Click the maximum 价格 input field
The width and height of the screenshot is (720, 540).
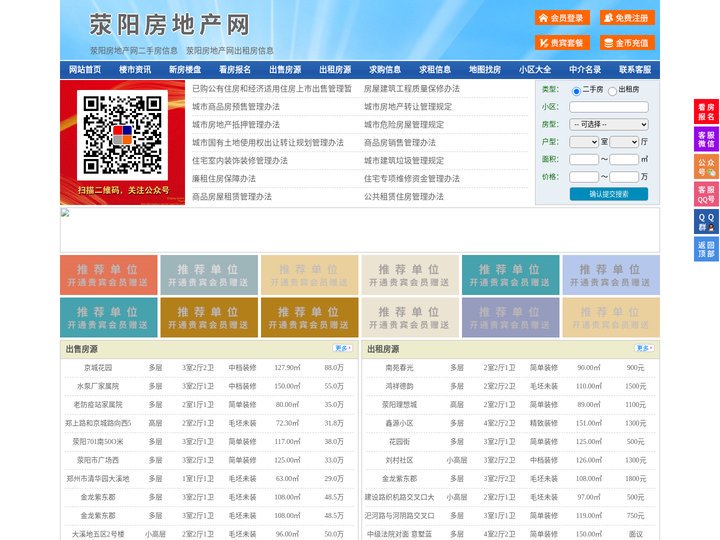[624, 177]
